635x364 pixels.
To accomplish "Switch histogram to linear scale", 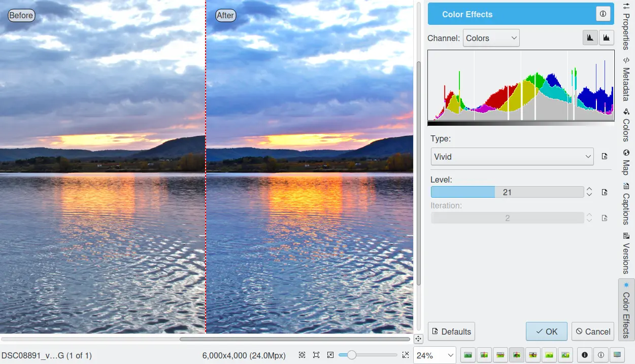I will pyautogui.click(x=590, y=38).
